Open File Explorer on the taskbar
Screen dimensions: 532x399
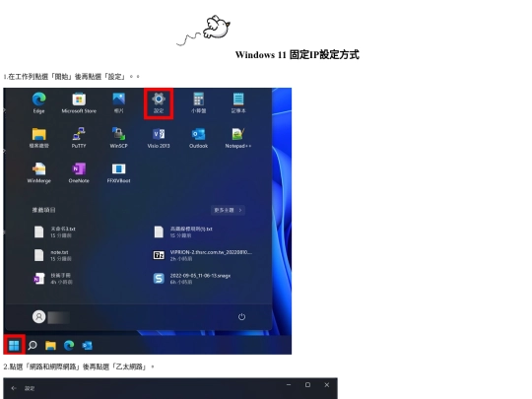[x=50, y=346]
